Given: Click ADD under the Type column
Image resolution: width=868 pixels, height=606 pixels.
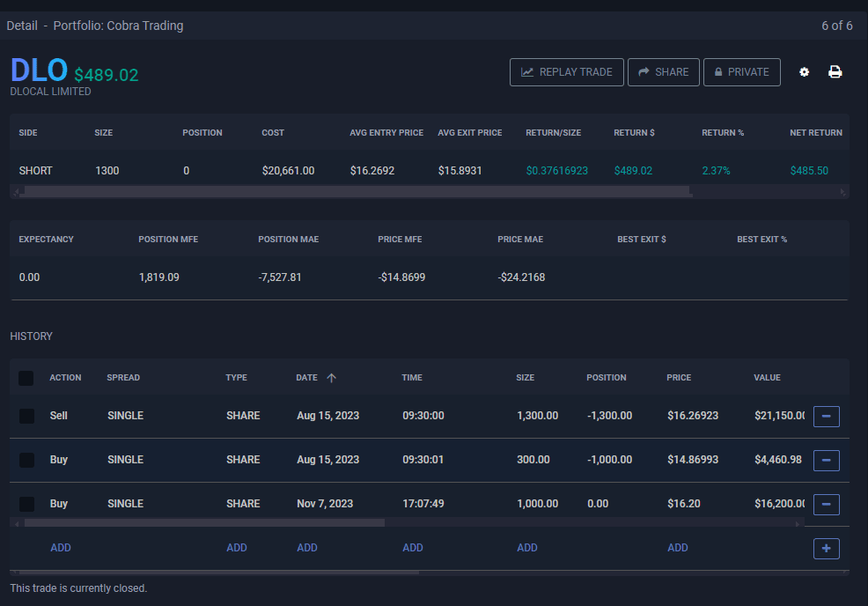Looking at the screenshot, I should pyautogui.click(x=237, y=548).
